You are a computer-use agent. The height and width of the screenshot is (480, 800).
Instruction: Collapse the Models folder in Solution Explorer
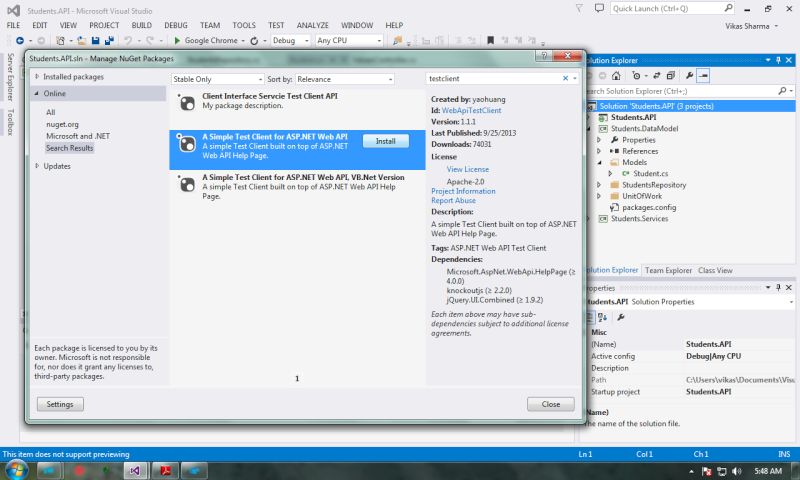pos(599,162)
